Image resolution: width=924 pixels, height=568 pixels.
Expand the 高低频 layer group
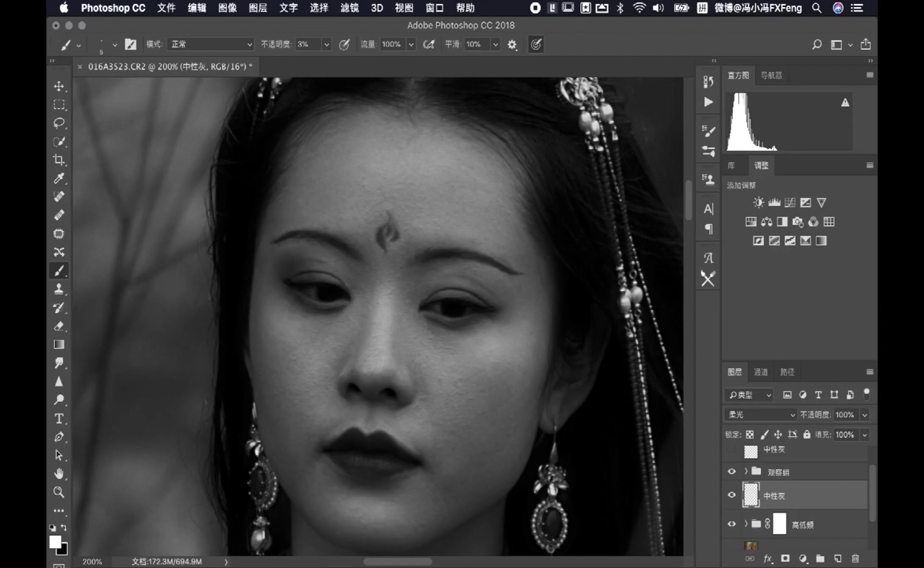coord(745,524)
